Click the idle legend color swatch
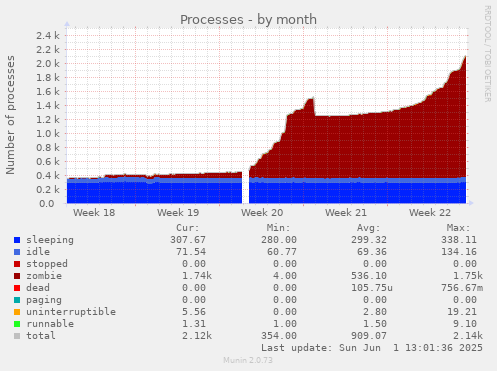Viewport: 497px width, 371px height. [x=17, y=252]
